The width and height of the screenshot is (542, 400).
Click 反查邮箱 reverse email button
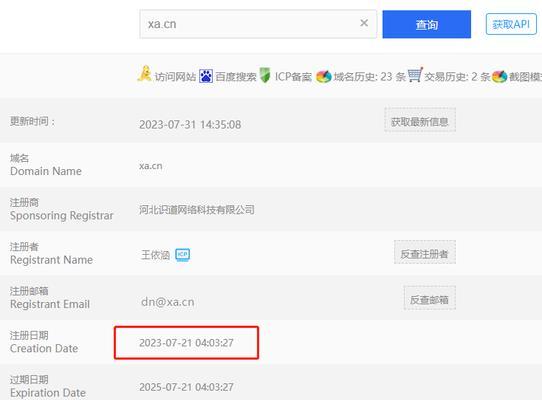430,298
